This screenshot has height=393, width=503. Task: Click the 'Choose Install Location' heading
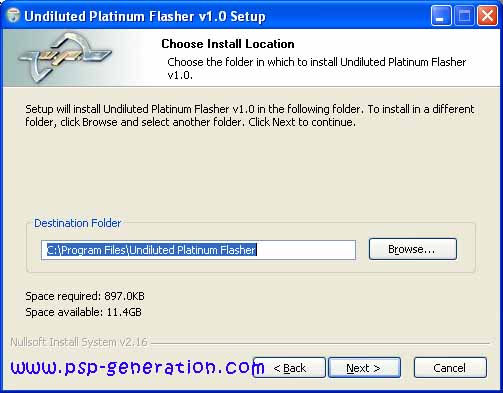point(228,44)
